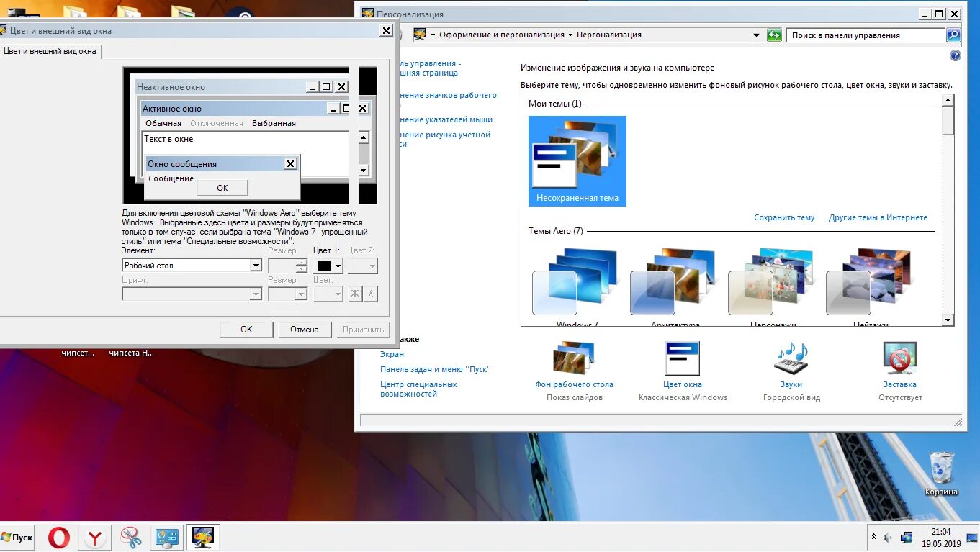
Task: Open the disabled Цвет 2 color dropdown
Action: point(362,266)
